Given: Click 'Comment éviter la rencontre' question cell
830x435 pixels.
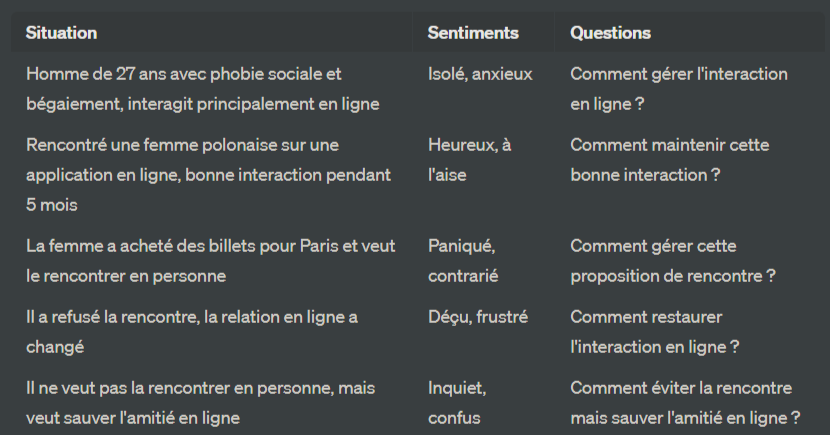Looking at the screenshot, I should [x=685, y=403].
